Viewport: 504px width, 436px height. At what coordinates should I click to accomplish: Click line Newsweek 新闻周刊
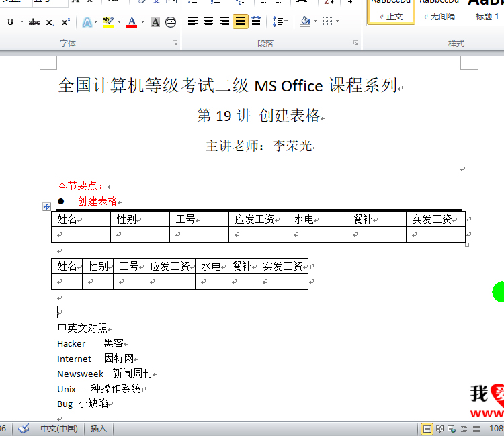click(x=105, y=374)
